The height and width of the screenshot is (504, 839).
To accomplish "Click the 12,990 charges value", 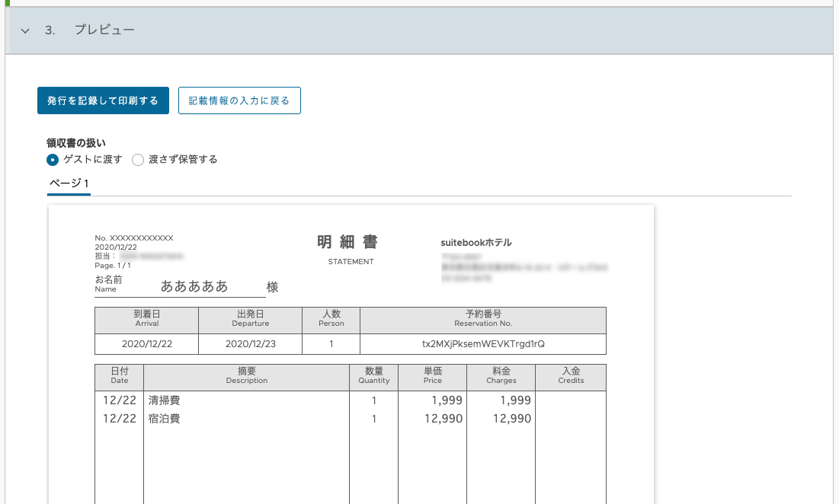I will click(x=512, y=419).
